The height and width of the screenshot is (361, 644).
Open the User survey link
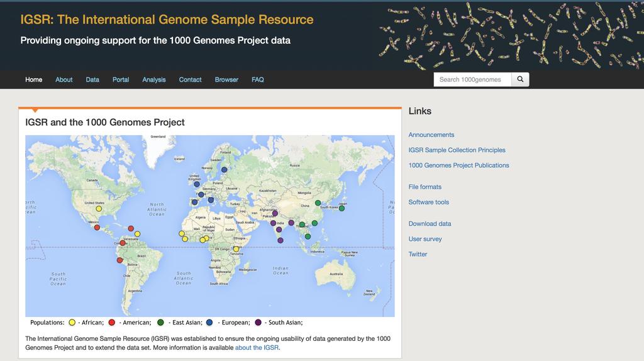pos(425,239)
